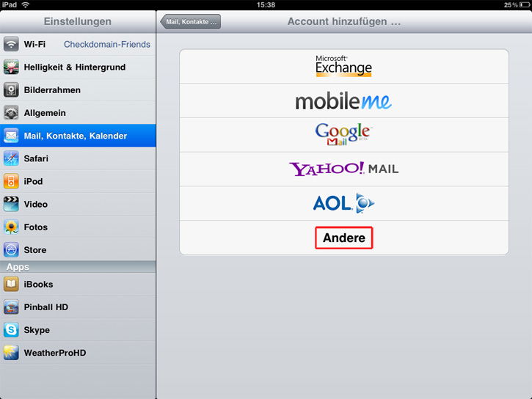
Task: Open the iPod icon
Action: [x=11, y=181]
